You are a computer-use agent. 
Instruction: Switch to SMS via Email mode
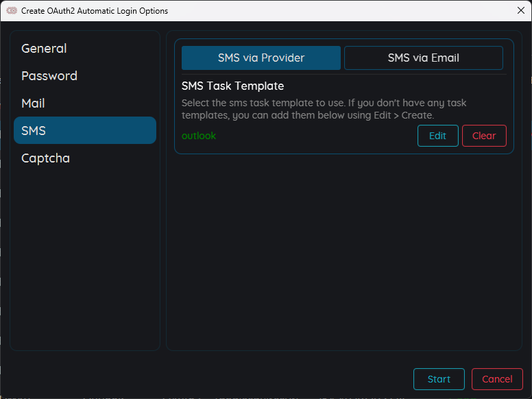[423, 58]
